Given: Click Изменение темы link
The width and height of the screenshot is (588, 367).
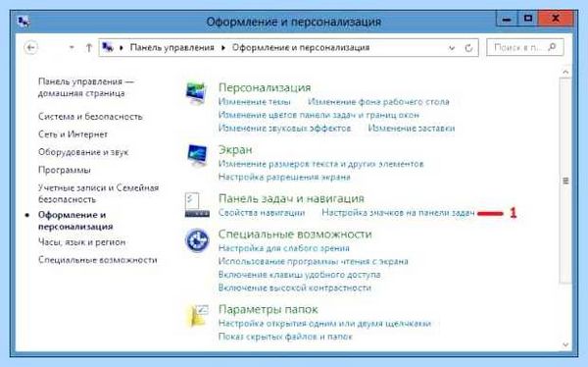Looking at the screenshot, I should coord(254,102).
